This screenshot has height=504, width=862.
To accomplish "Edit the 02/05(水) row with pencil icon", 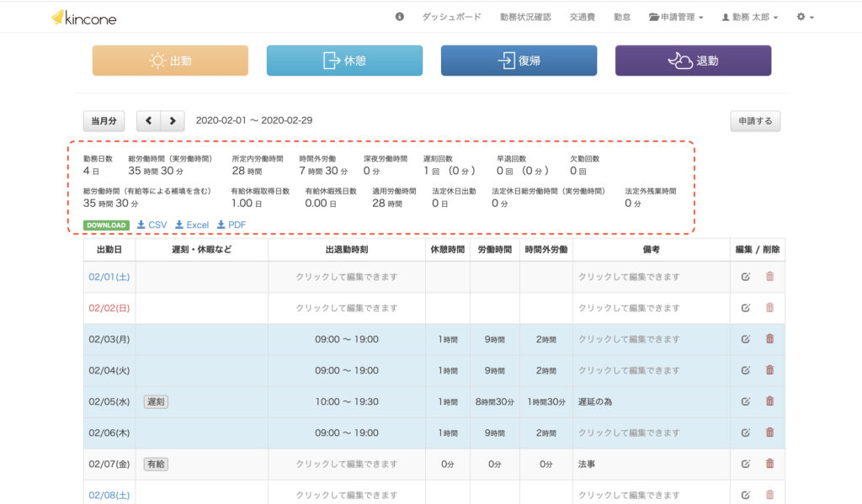I will click(x=746, y=402).
